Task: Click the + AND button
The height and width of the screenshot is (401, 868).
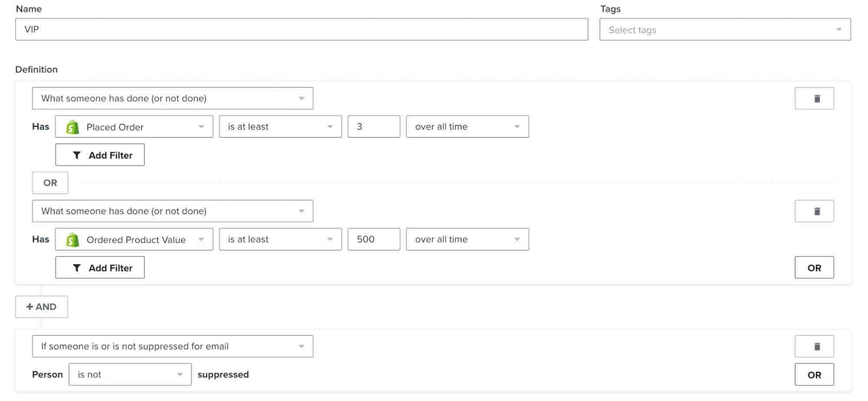Action: (42, 307)
